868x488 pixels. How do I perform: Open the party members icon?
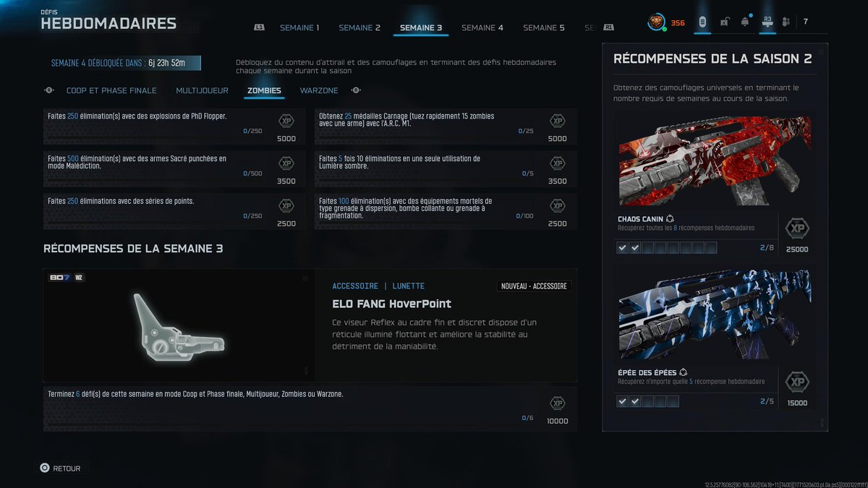pyautogui.click(x=786, y=22)
